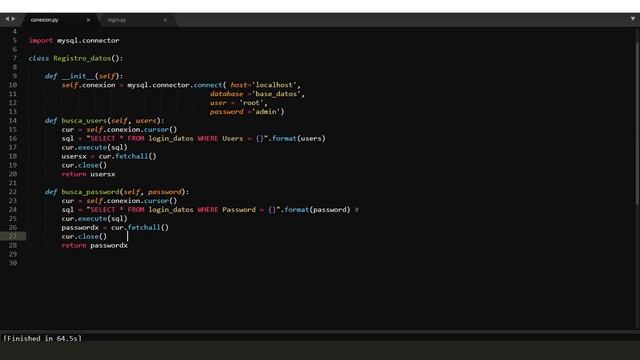The image size is (640, 360).
Task: Click cur.execute(sql) on line 17
Action: point(94,147)
